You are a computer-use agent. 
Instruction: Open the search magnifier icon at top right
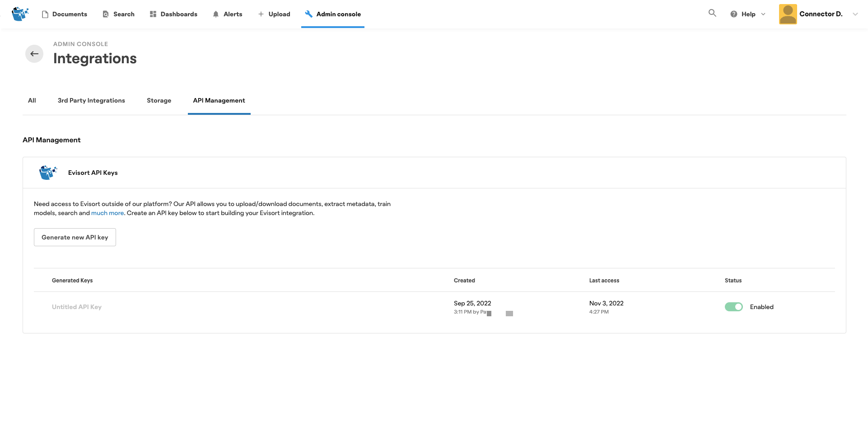point(712,13)
